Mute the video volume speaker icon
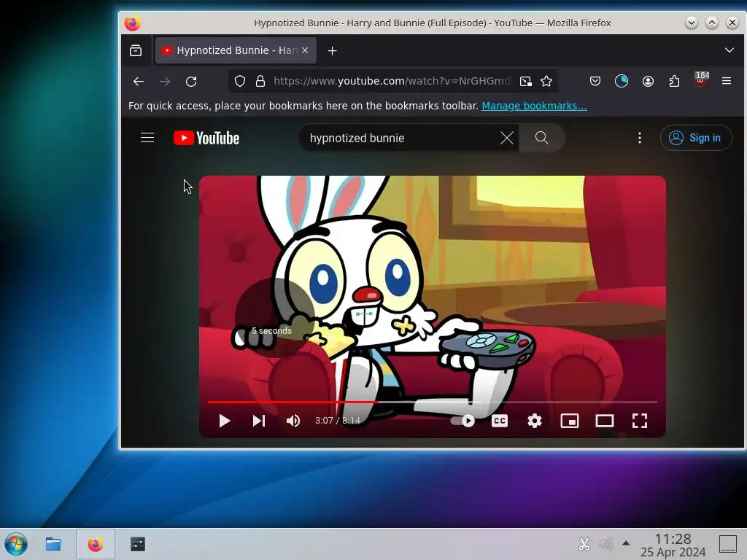 (x=293, y=421)
